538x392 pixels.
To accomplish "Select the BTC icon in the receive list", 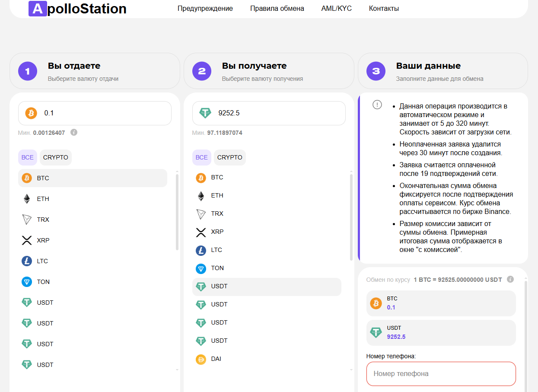I will pos(201,178).
